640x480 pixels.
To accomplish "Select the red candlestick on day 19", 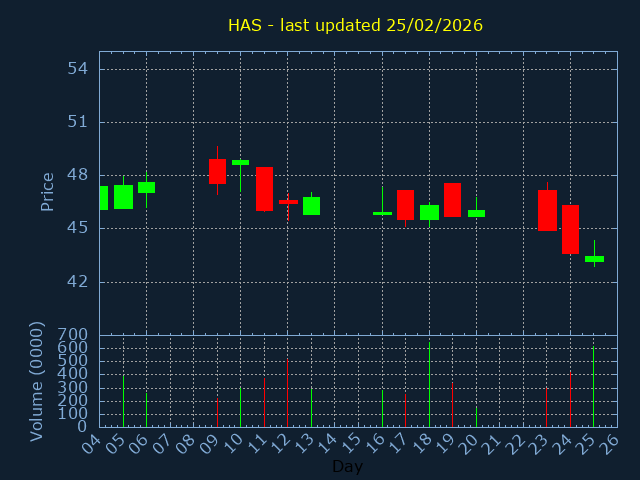I will (452, 200).
